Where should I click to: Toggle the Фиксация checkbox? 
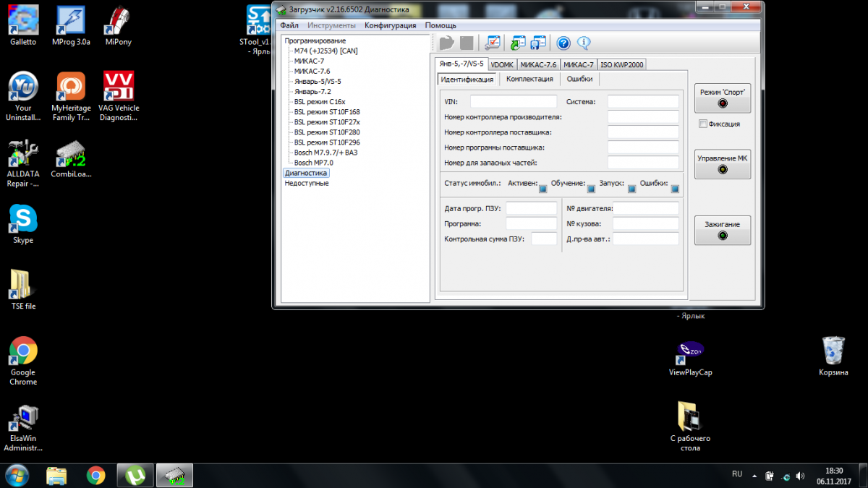pos(703,124)
